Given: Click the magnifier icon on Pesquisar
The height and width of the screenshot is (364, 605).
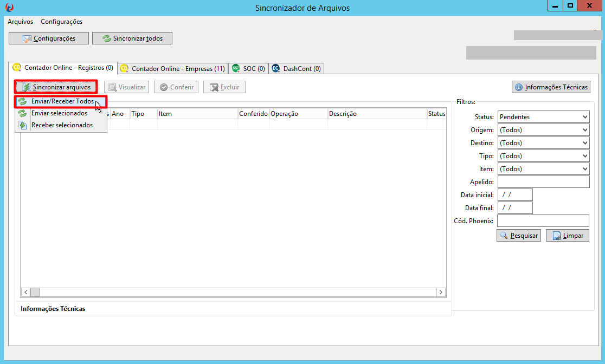Looking at the screenshot, I should [x=504, y=235].
